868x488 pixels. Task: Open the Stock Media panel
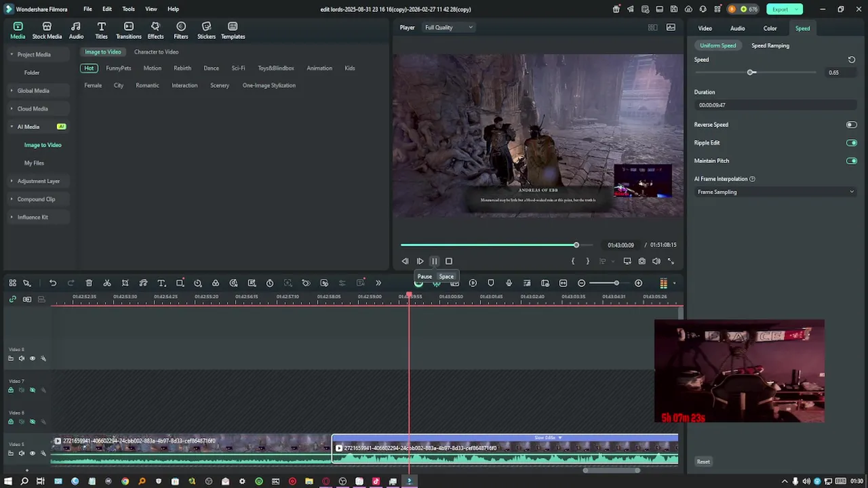point(47,30)
